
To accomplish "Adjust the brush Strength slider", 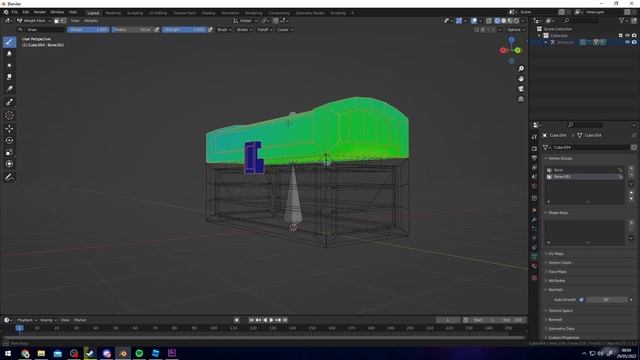I will pyautogui.click(x=184, y=29).
